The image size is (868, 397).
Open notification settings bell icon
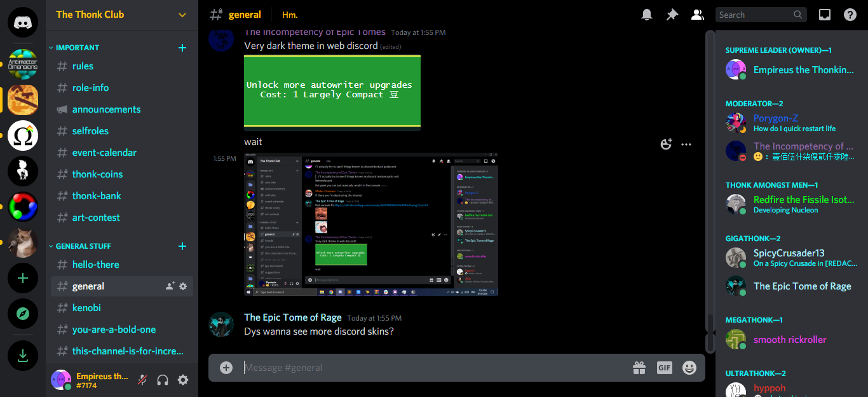pyautogui.click(x=647, y=15)
